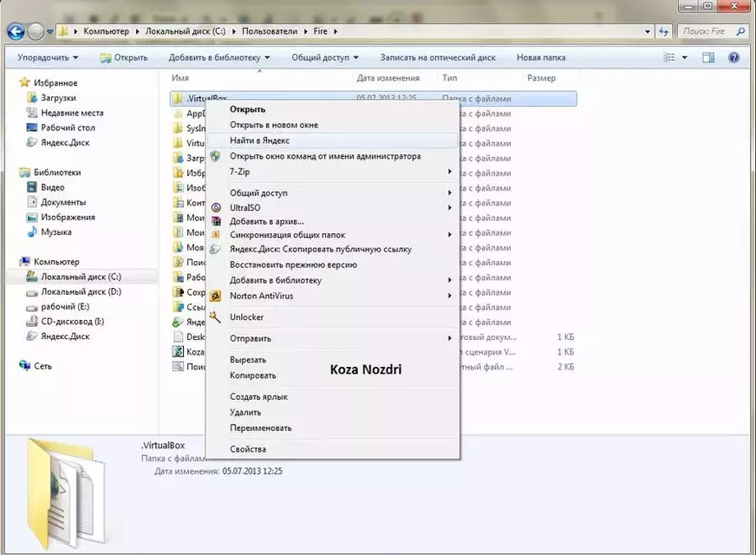Click the magnifier search icon
This screenshot has width=756, height=555.
pyautogui.click(x=740, y=31)
